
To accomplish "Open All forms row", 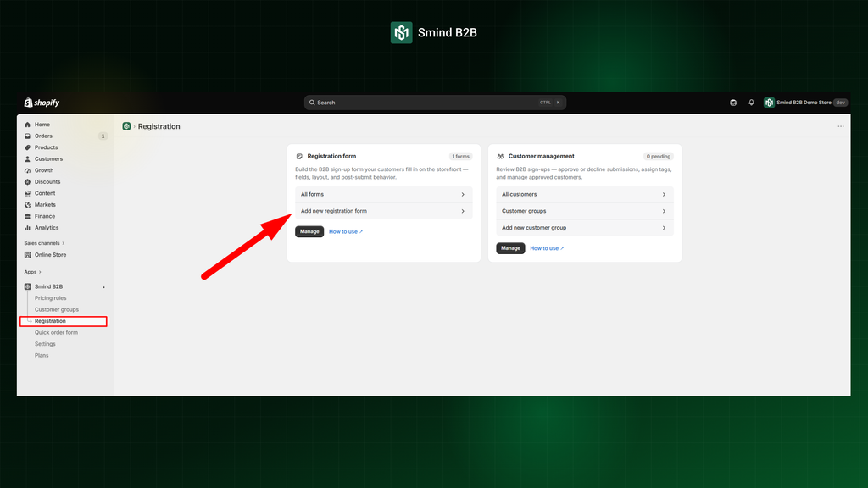I will pyautogui.click(x=384, y=194).
